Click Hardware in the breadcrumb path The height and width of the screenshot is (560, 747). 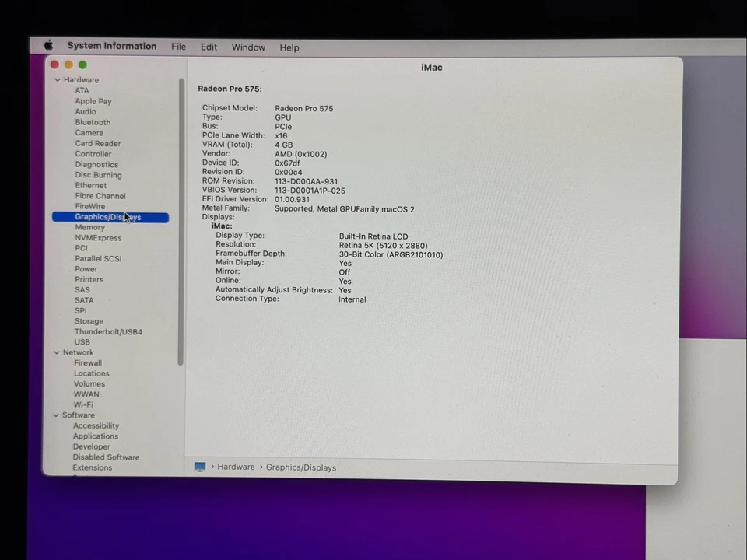coord(236,467)
